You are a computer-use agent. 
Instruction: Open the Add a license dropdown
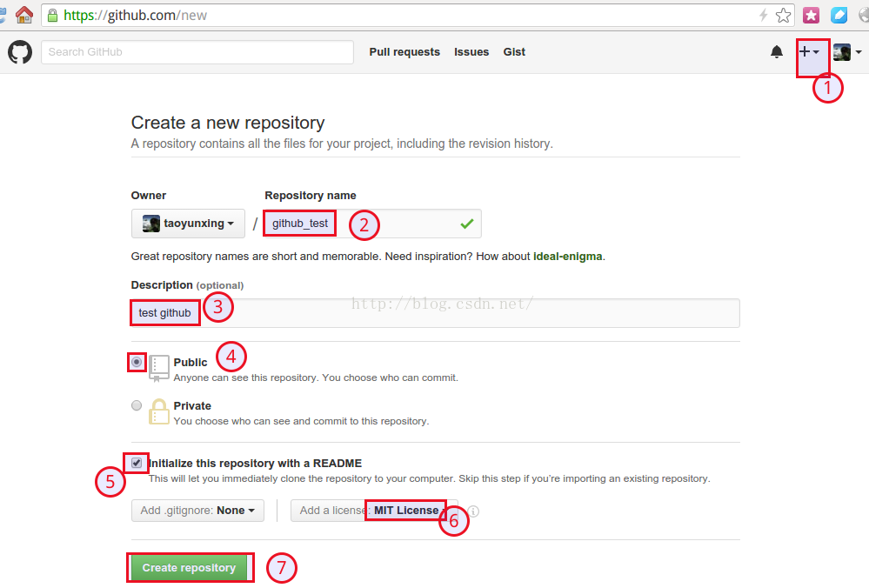point(374,511)
